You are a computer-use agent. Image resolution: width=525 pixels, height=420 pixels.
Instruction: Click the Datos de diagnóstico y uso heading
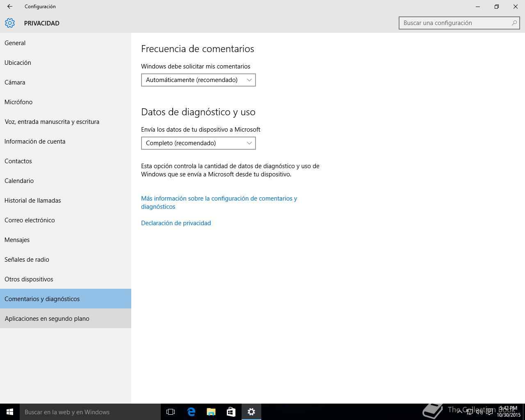[198, 112]
